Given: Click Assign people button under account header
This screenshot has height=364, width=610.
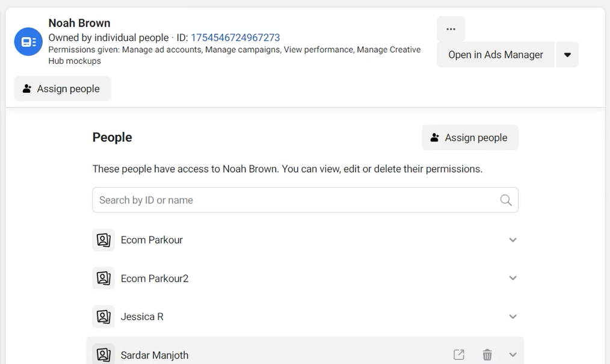Looking at the screenshot, I should pyautogui.click(x=63, y=88).
